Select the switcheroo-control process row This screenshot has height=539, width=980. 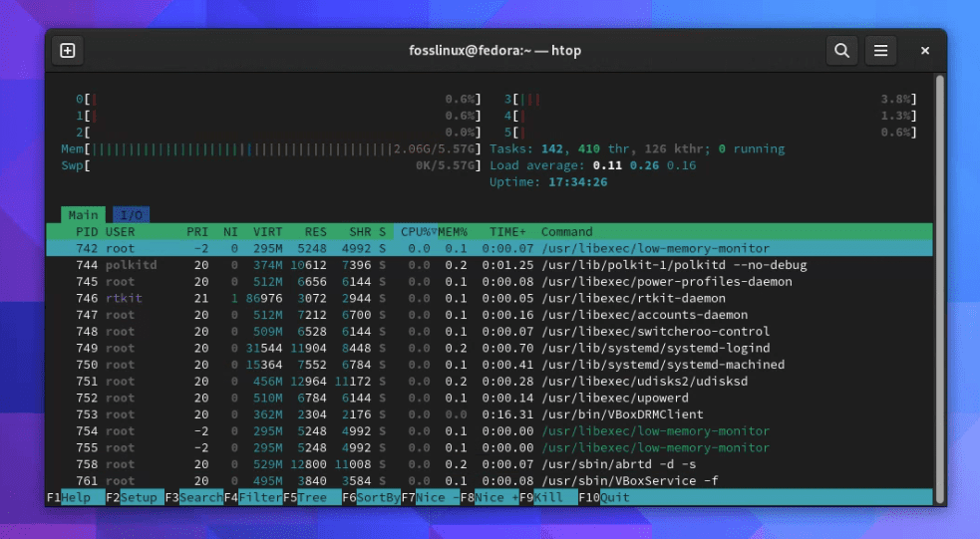click(490, 332)
